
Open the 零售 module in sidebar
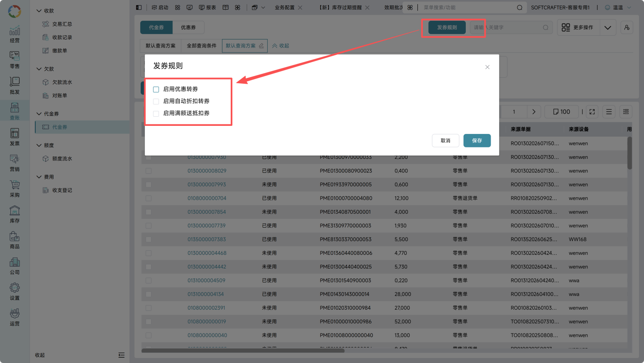15,60
